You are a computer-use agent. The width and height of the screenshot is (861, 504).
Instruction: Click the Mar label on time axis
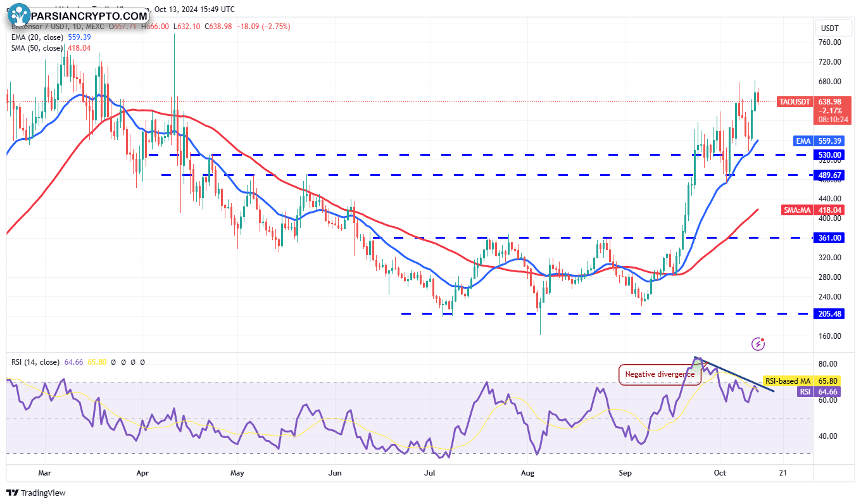point(44,473)
